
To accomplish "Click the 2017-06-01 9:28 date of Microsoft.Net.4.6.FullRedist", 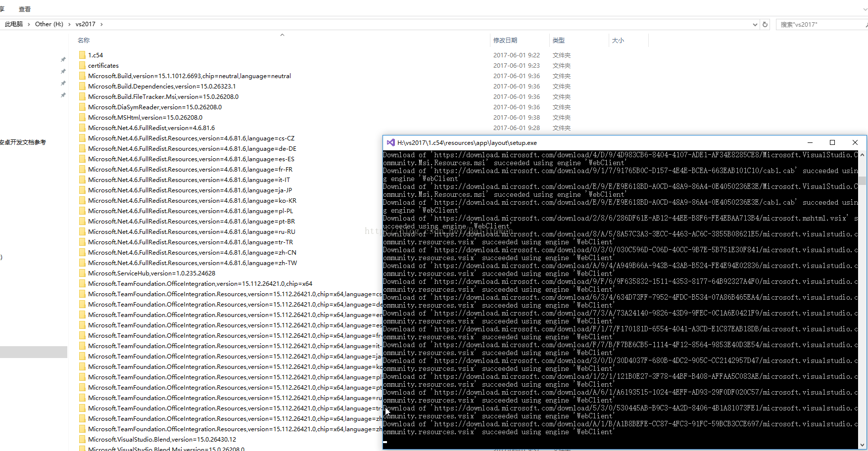I will tap(517, 128).
